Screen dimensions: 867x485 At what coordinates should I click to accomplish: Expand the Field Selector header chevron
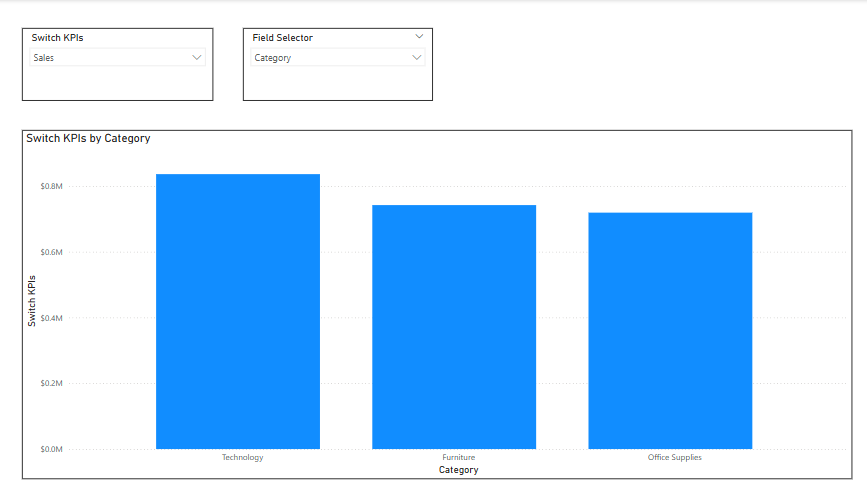[x=419, y=36]
